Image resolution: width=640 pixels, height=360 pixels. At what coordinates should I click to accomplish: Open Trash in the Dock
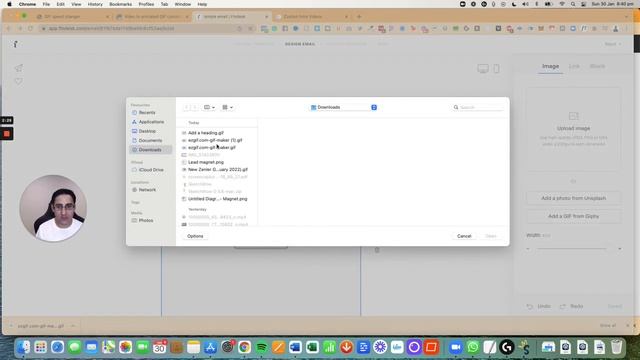(616, 347)
